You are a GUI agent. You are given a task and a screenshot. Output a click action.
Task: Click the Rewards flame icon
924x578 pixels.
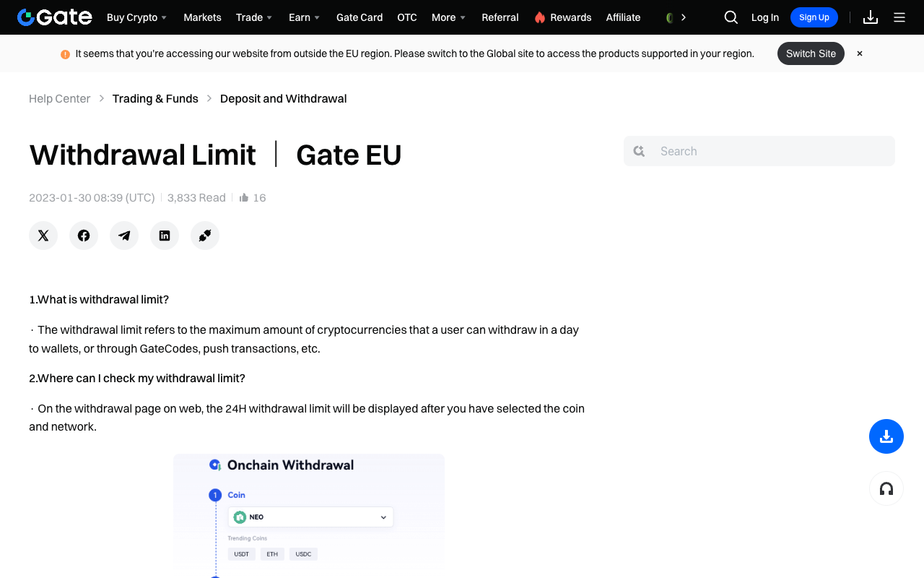[x=540, y=17]
